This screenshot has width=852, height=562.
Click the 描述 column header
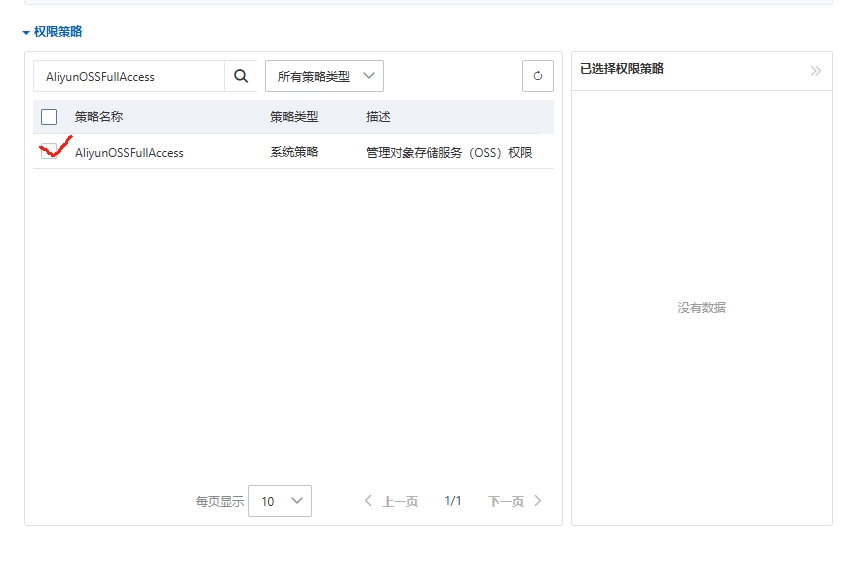378,117
